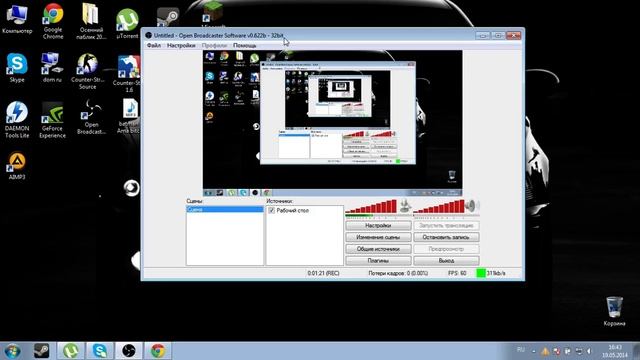Click the Настройки button in OBS panel

pyautogui.click(x=378, y=226)
